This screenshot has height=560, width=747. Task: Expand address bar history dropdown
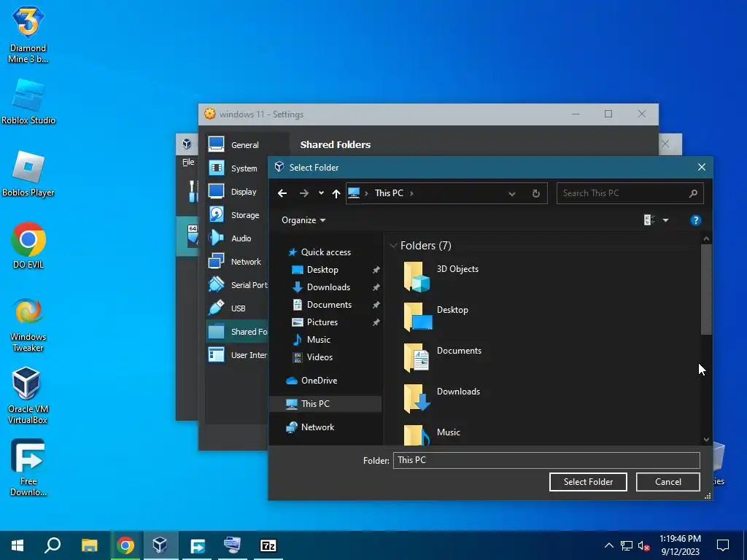511,194
